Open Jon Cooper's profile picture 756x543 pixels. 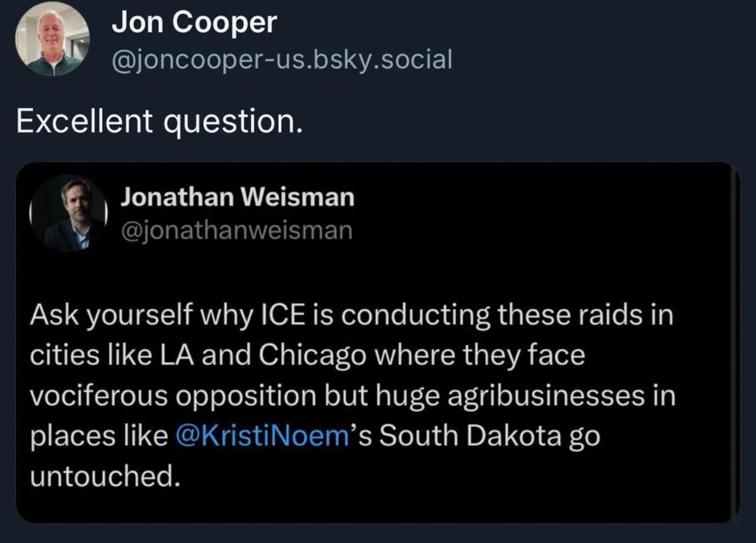(53, 39)
